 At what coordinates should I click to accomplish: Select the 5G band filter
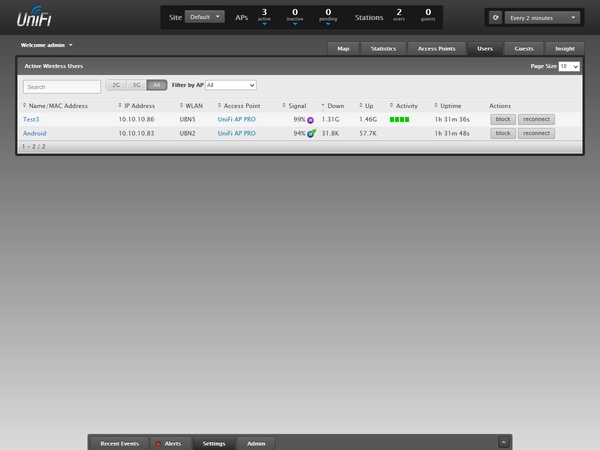point(137,85)
